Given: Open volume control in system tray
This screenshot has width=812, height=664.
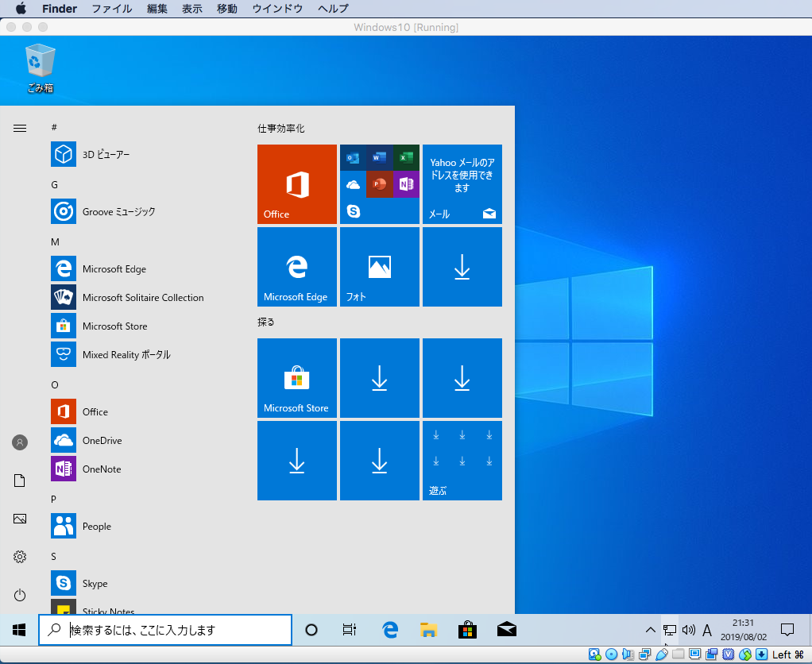Looking at the screenshot, I should 688,630.
